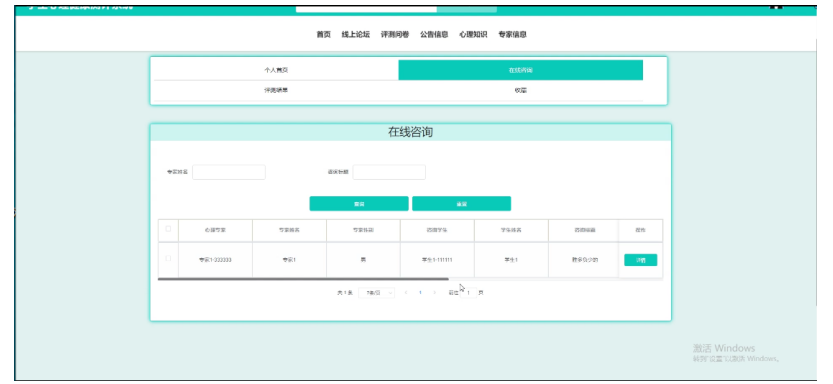Focus the second search input field
The height and width of the screenshot is (384, 833).
389,172
